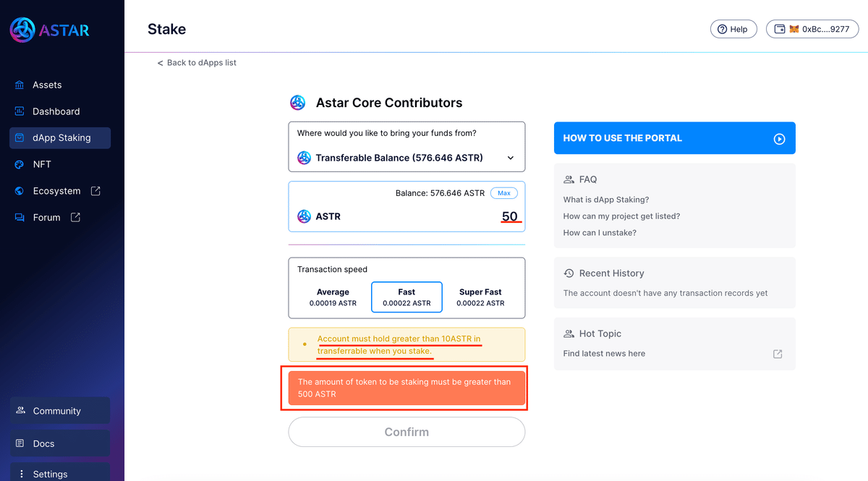Click the Docs book icon
This screenshot has height=481, width=868.
pos(20,443)
